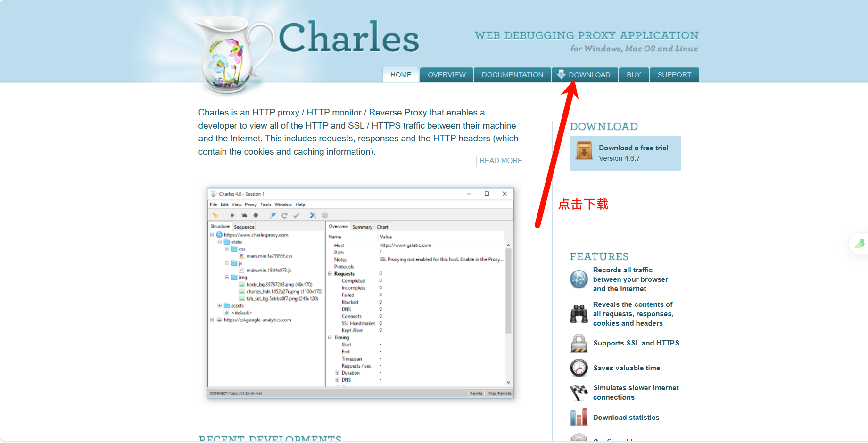
Task: Select main.min.fa21955f.css in the tree
Action: point(269,256)
